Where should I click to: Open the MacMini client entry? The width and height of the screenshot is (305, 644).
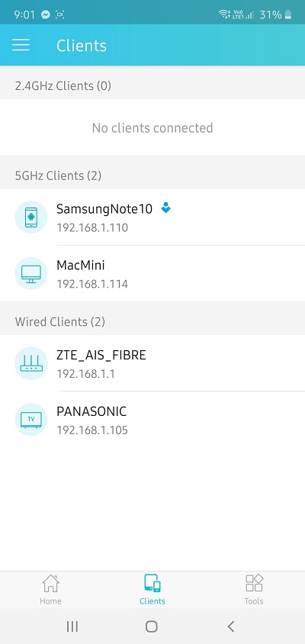152,273
